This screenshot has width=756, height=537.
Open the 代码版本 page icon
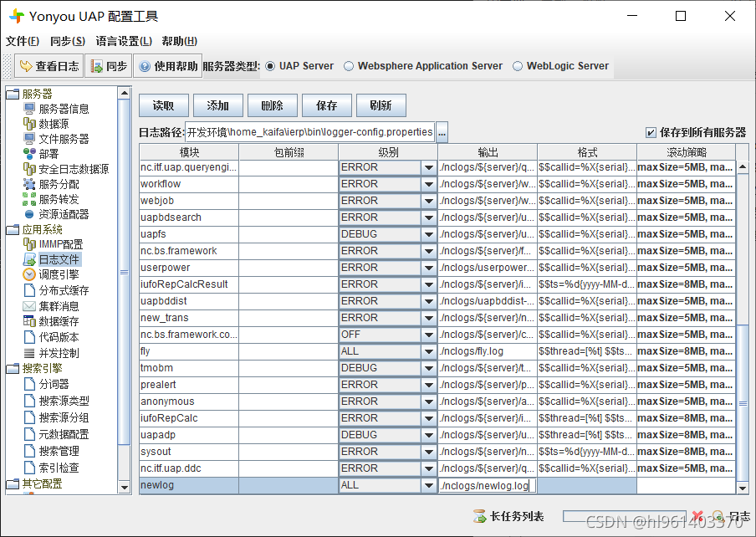[29, 337]
